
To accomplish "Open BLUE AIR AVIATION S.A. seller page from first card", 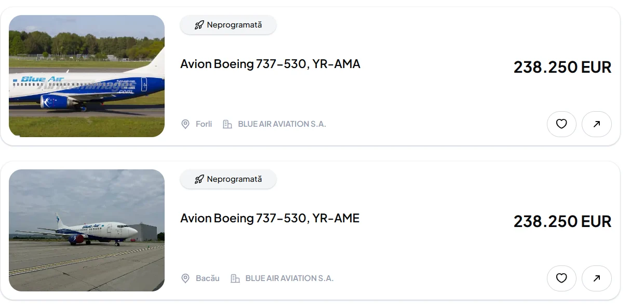I will tap(281, 124).
